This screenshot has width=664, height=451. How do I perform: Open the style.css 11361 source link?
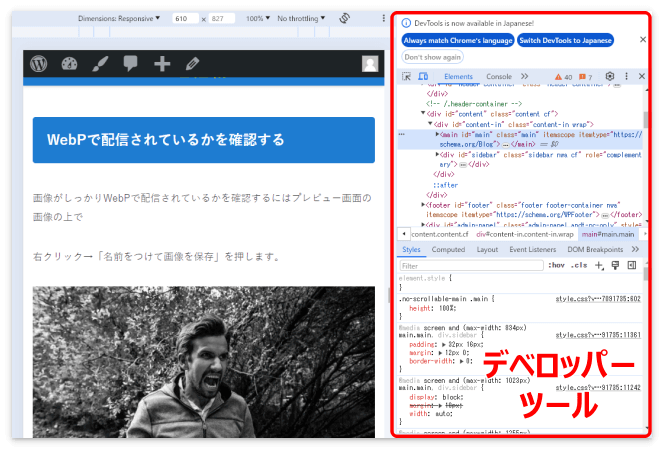click(x=598, y=335)
